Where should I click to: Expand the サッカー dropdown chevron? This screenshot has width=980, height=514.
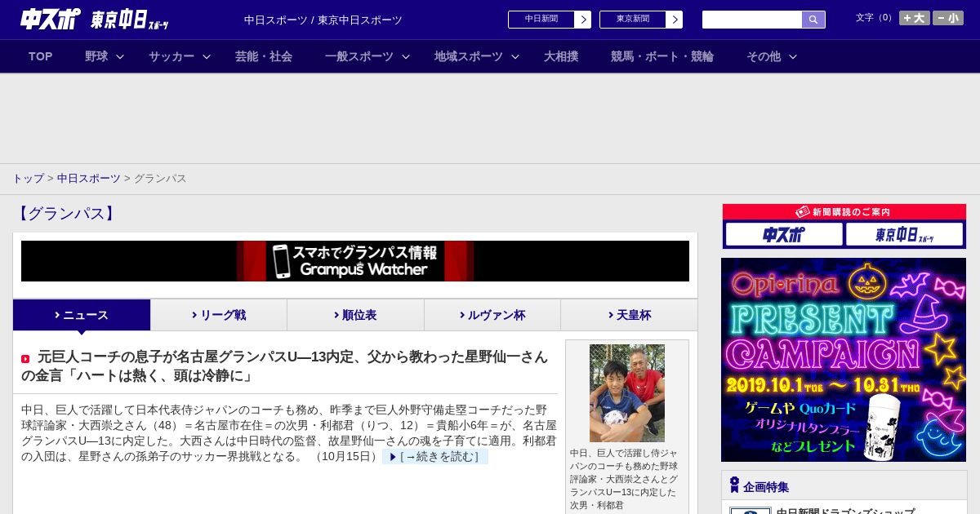207,56
